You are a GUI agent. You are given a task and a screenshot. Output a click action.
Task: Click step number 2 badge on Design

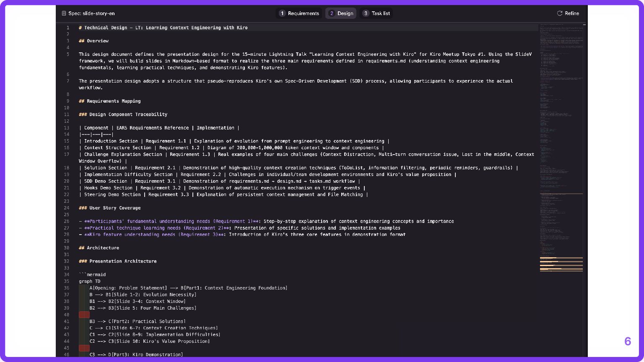(x=332, y=13)
